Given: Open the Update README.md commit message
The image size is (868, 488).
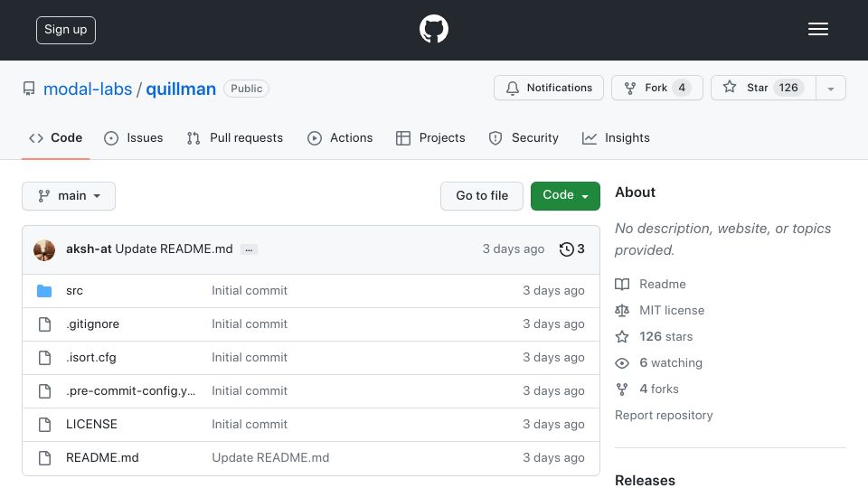Looking at the screenshot, I should coord(174,249).
